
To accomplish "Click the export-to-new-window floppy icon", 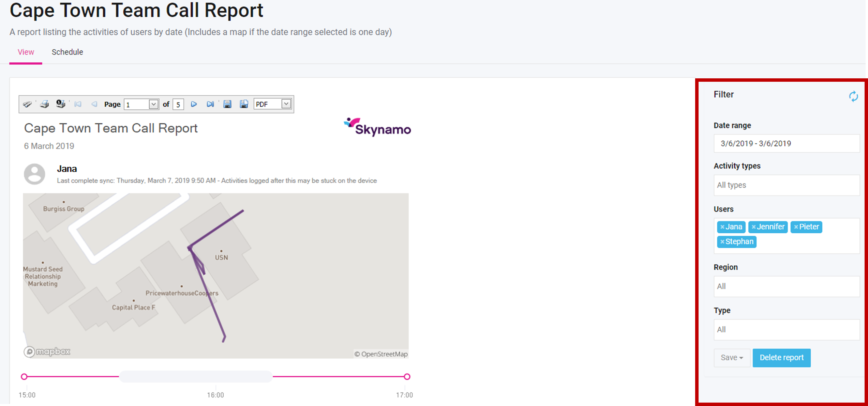I will (x=244, y=104).
